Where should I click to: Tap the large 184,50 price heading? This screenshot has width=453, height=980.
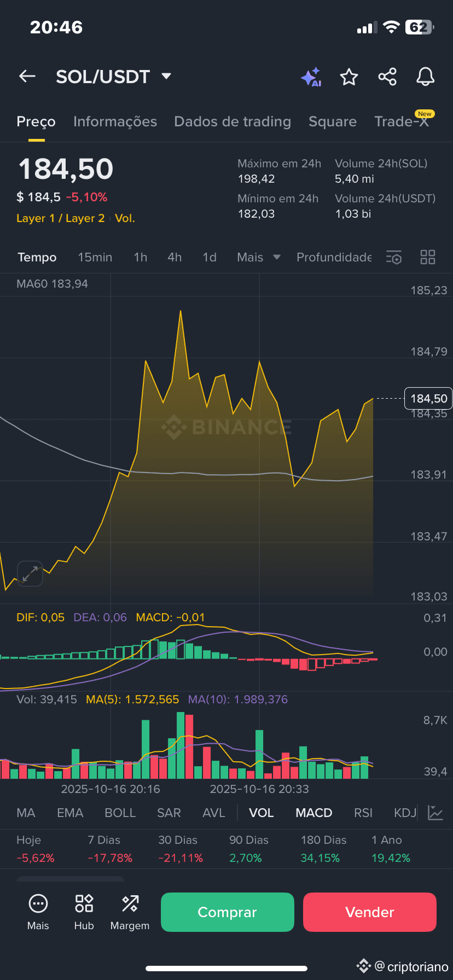click(66, 169)
